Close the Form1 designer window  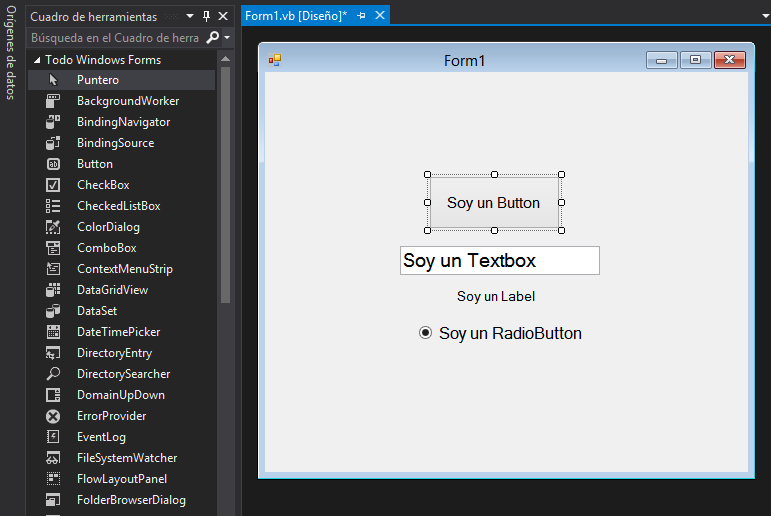[730, 60]
